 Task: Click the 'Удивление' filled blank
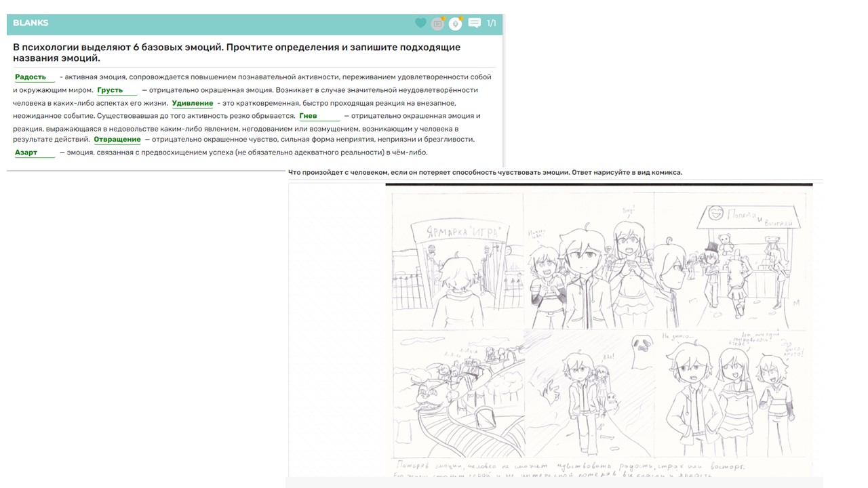(x=193, y=103)
